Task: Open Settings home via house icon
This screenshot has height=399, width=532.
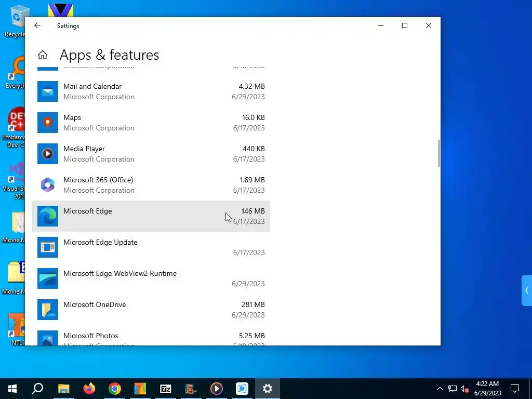Action: tap(43, 55)
